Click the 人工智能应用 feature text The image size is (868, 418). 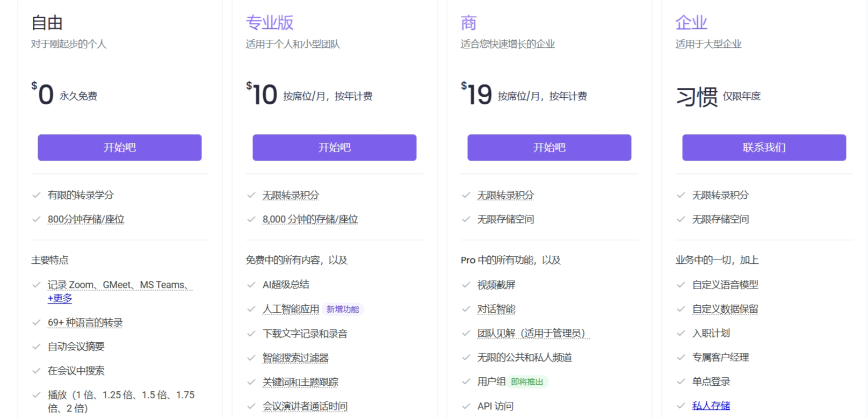(x=291, y=309)
